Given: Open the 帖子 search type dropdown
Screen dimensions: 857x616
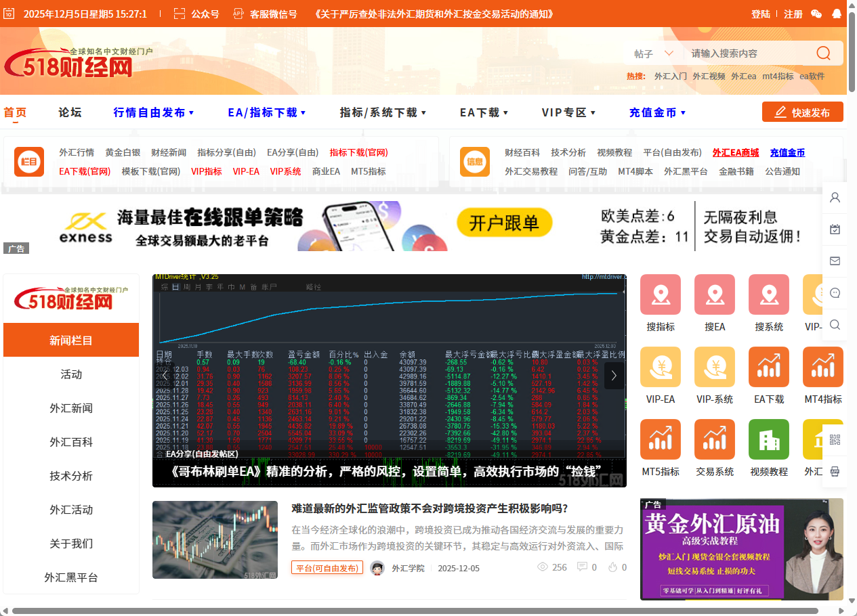Looking at the screenshot, I should pos(652,53).
